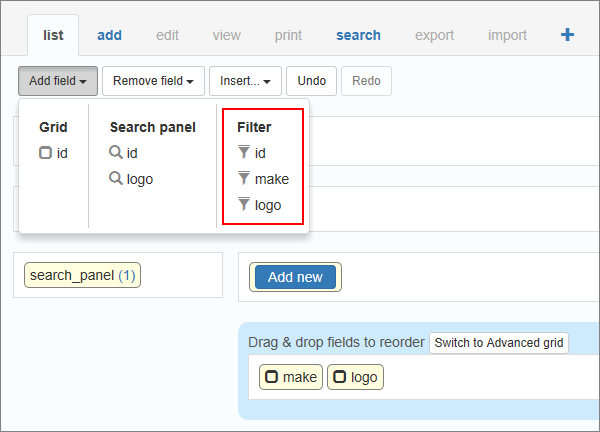The image size is (600, 432).
Task: Open the export tab
Action: tap(434, 35)
